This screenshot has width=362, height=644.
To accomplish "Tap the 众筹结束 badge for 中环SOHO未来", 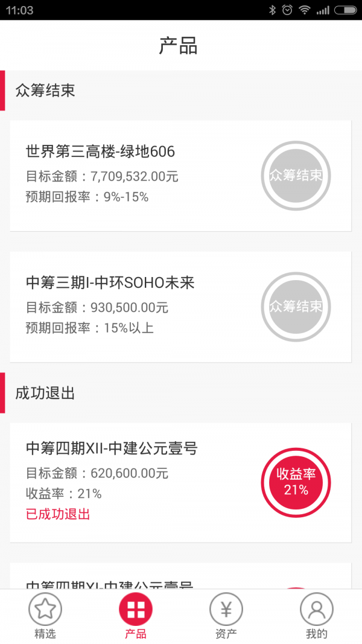I will tap(296, 307).
